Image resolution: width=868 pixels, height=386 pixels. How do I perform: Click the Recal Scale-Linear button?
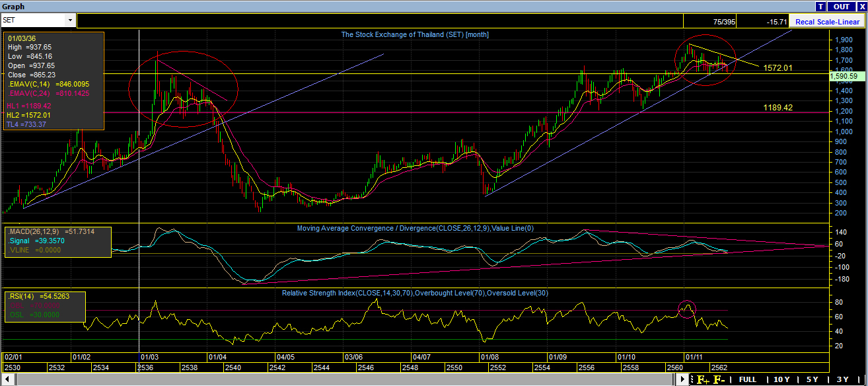pos(827,22)
